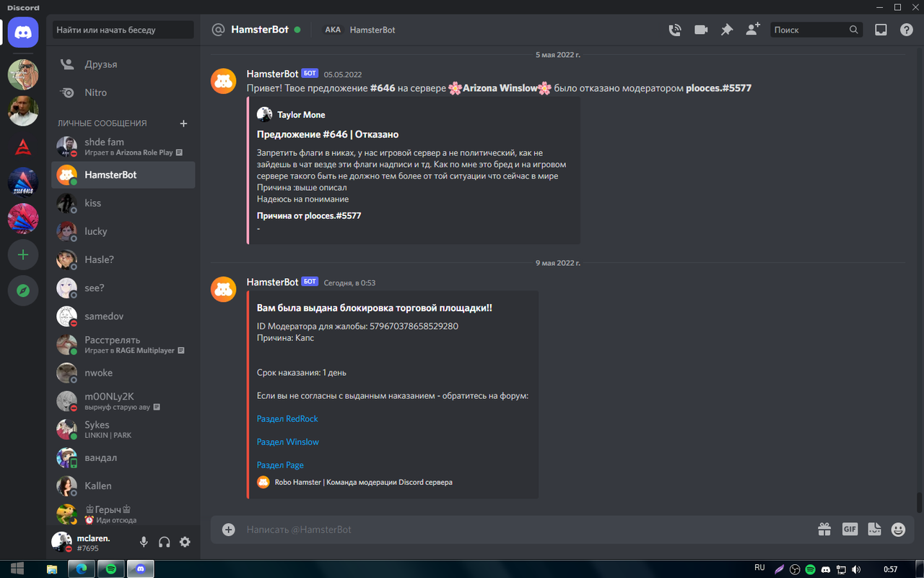Open the emoji picker
This screenshot has width=924, height=578.
898,530
